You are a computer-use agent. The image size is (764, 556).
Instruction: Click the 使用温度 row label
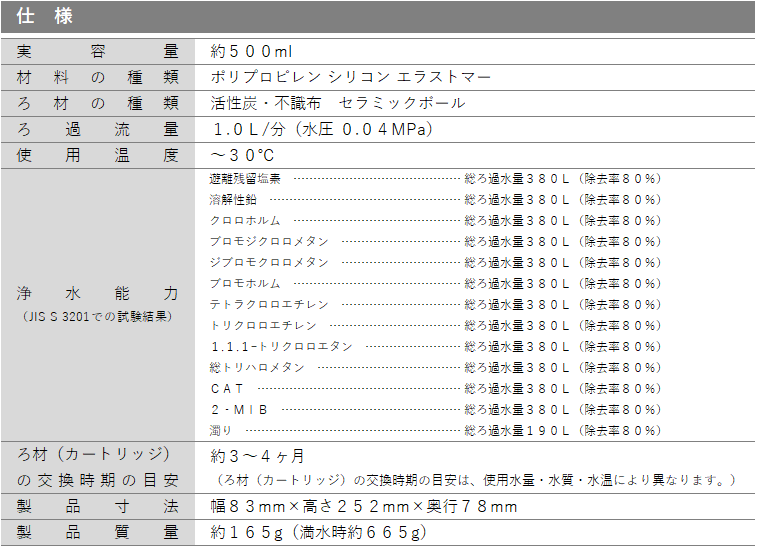[98, 155]
